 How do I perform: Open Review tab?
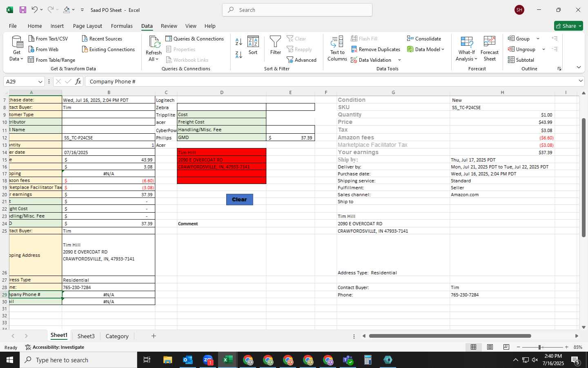(169, 26)
